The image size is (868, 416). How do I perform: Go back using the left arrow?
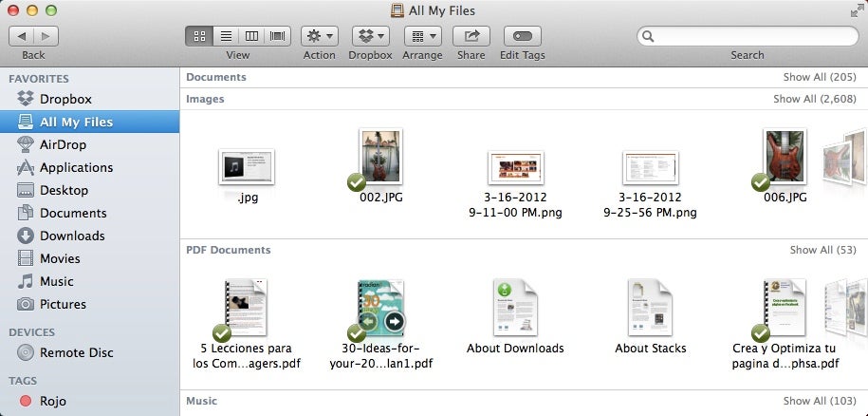22,36
